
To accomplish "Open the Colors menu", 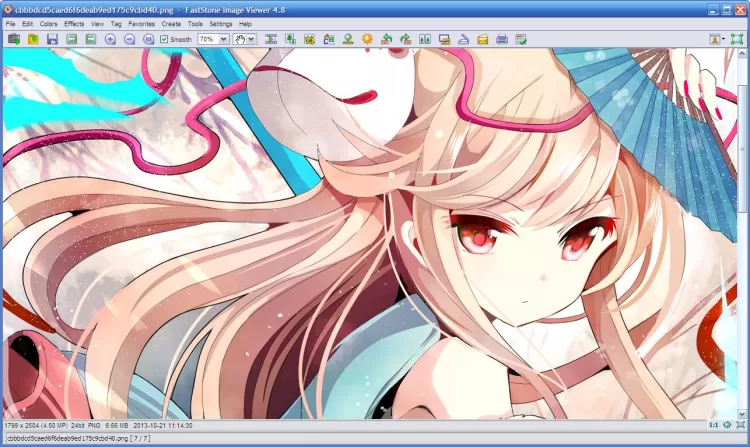I will click(x=48, y=23).
